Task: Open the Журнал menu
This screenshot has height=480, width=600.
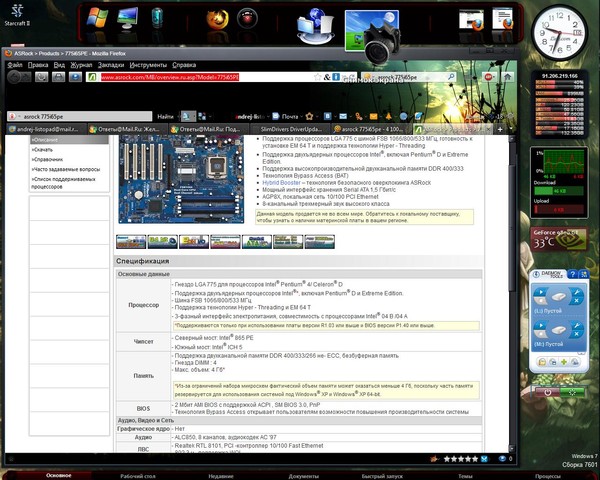Action: (x=81, y=65)
